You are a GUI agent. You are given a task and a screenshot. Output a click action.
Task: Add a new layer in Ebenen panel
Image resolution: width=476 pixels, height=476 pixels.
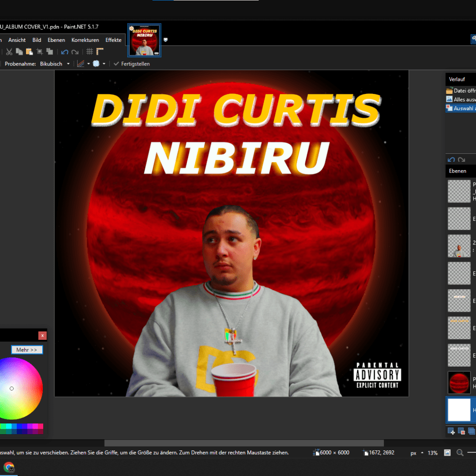(451, 431)
